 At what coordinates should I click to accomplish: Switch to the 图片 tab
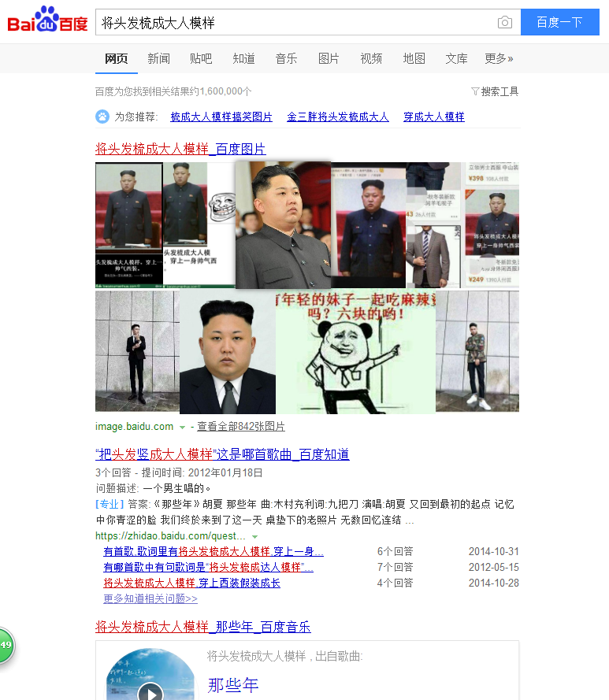pyautogui.click(x=329, y=58)
